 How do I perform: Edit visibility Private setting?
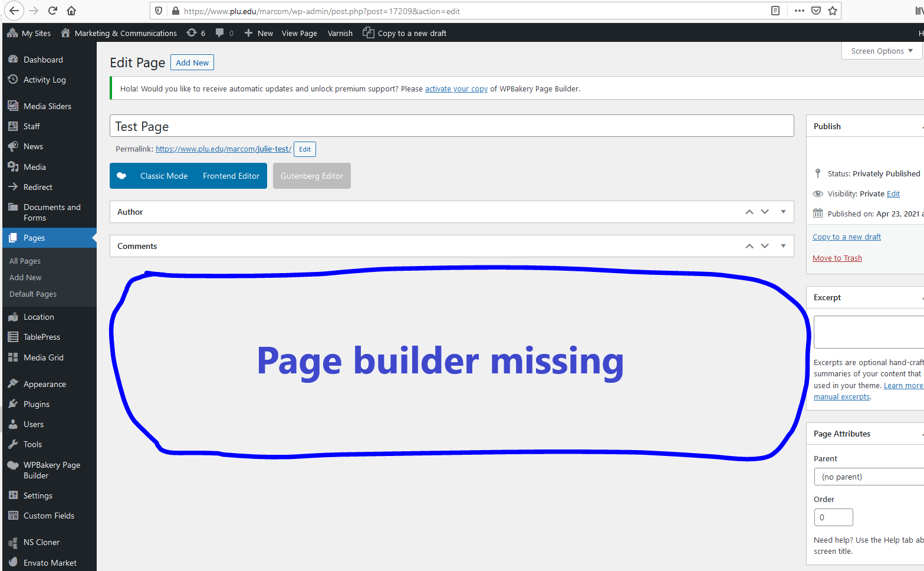(x=893, y=193)
